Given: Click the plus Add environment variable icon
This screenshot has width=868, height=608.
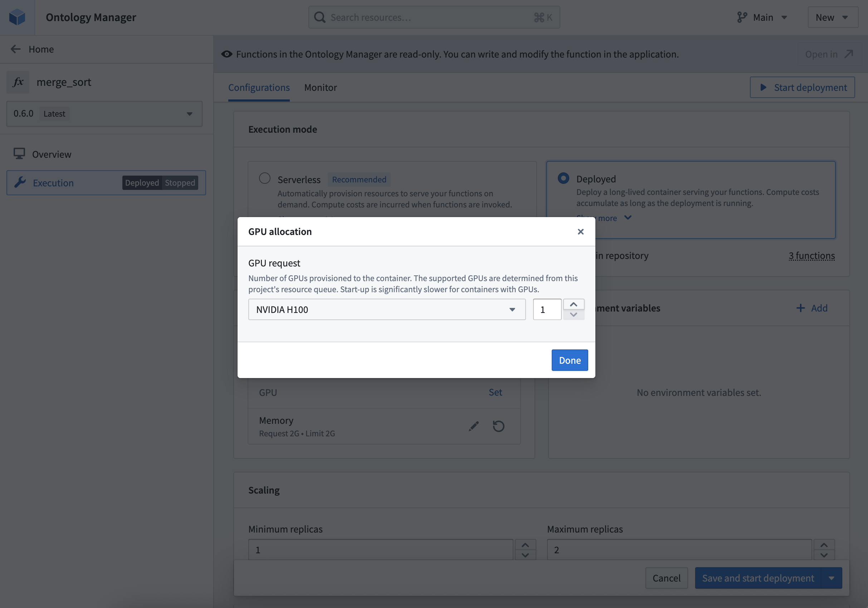Looking at the screenshot, I should [800, 308].
